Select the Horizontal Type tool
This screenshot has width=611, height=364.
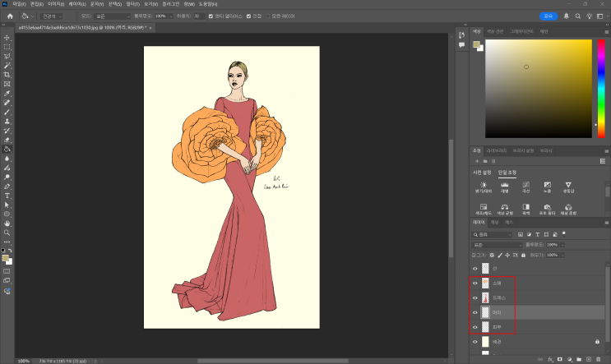[7, 196]
